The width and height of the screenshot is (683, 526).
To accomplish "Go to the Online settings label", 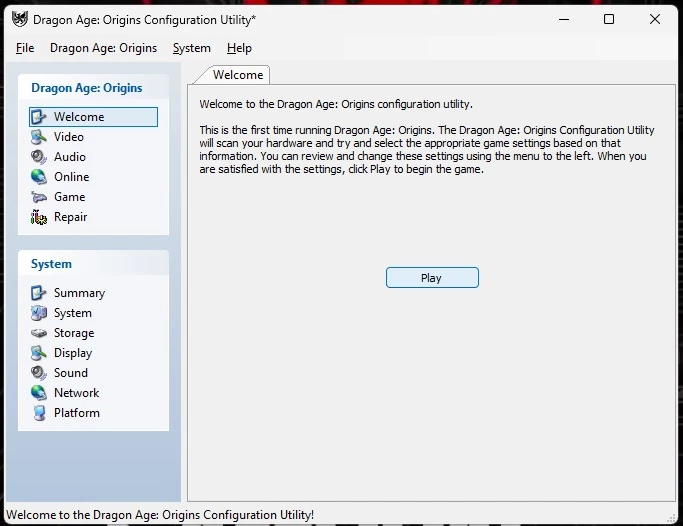I will (x=71, y=177).
